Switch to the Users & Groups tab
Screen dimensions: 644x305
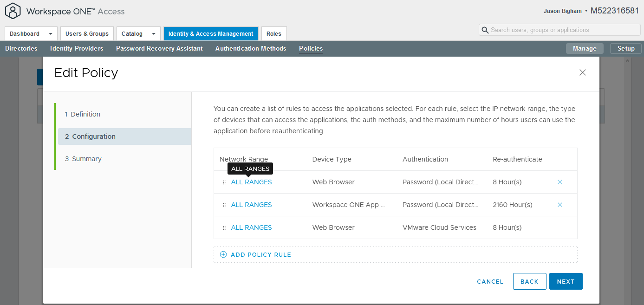(87, 33)
